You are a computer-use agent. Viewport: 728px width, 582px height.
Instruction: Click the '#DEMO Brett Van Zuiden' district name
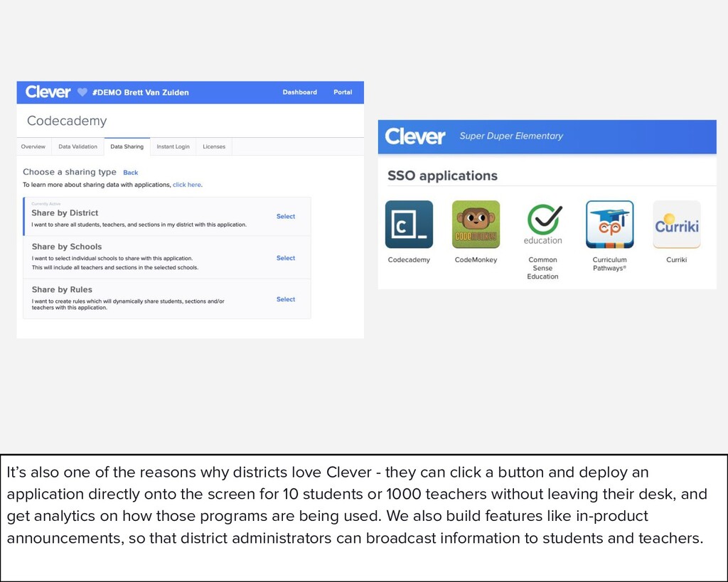tap(140, 92)
